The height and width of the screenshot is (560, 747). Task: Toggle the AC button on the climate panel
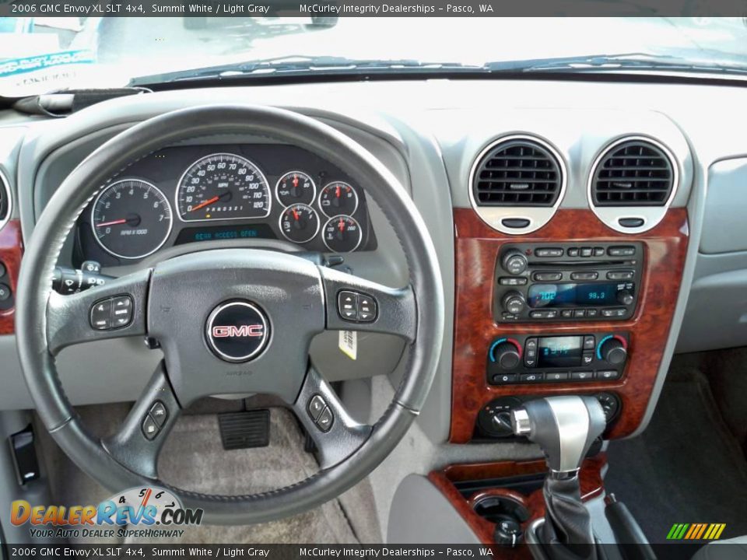[557, 377]
